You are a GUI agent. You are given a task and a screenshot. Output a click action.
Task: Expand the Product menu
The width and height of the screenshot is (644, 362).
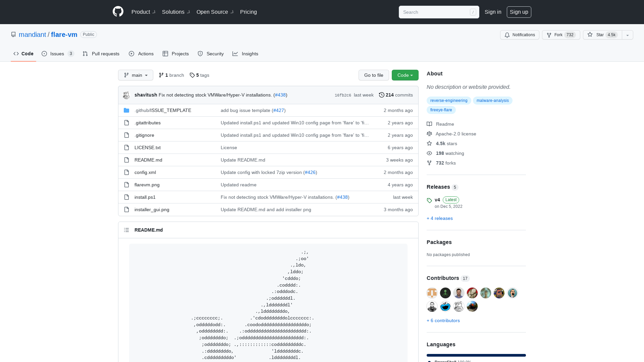[144, 12]
